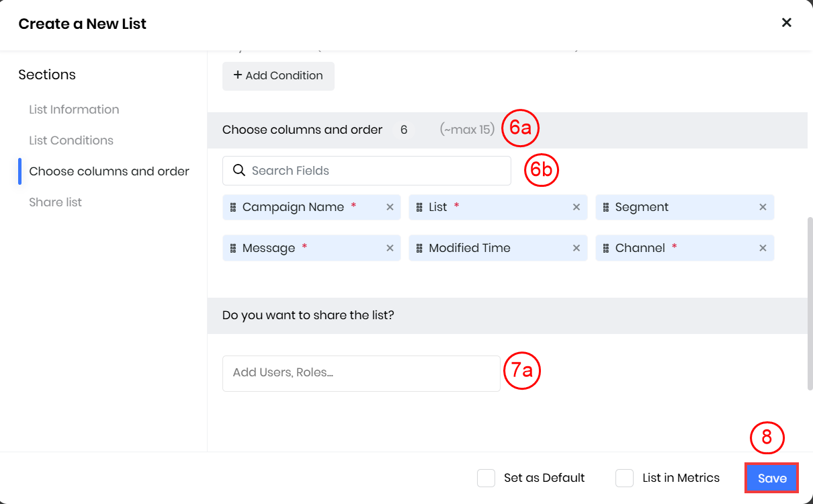Click the drag handle on Campaign Name
This screenshot has width=813, height=504.
pyautogui.click(x=233, y=208)
